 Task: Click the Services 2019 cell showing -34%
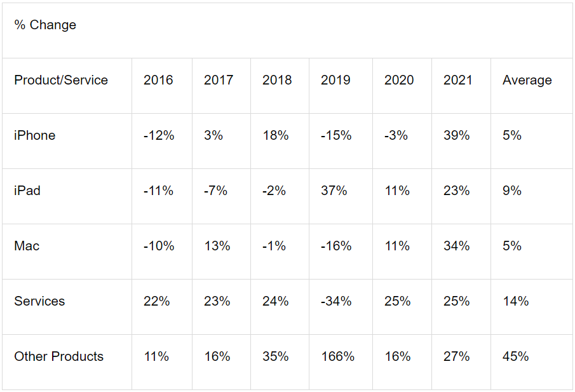pyautogui.click(x=336, y=301)
